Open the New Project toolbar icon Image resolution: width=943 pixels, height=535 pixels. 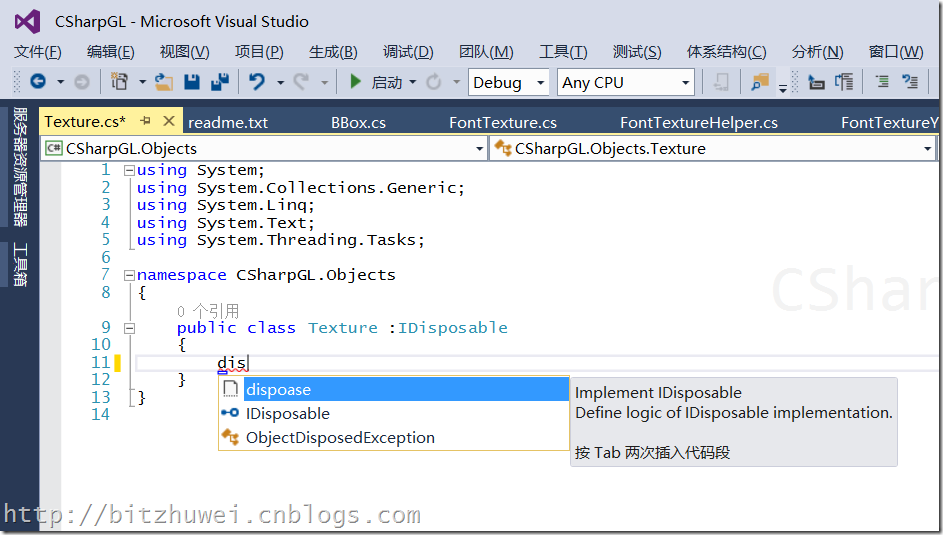pyautogui.click(x=120, y=81)
